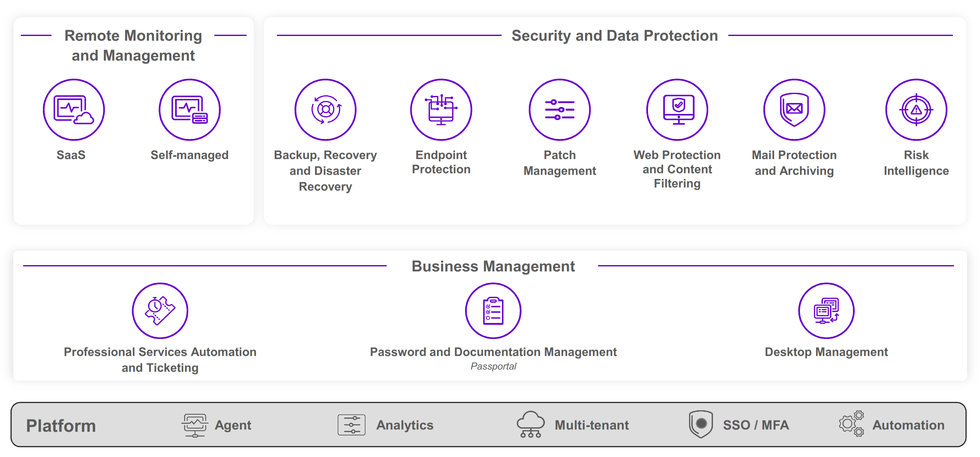980x457 pixels.
Task: Click the SSO / MFA shield icon
Action: click(x=700, y=424)
